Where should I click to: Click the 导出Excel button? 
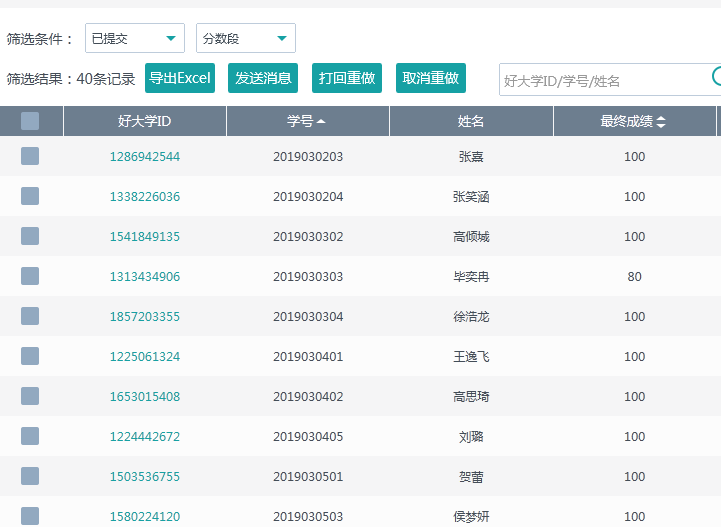(x=180, y=78)
